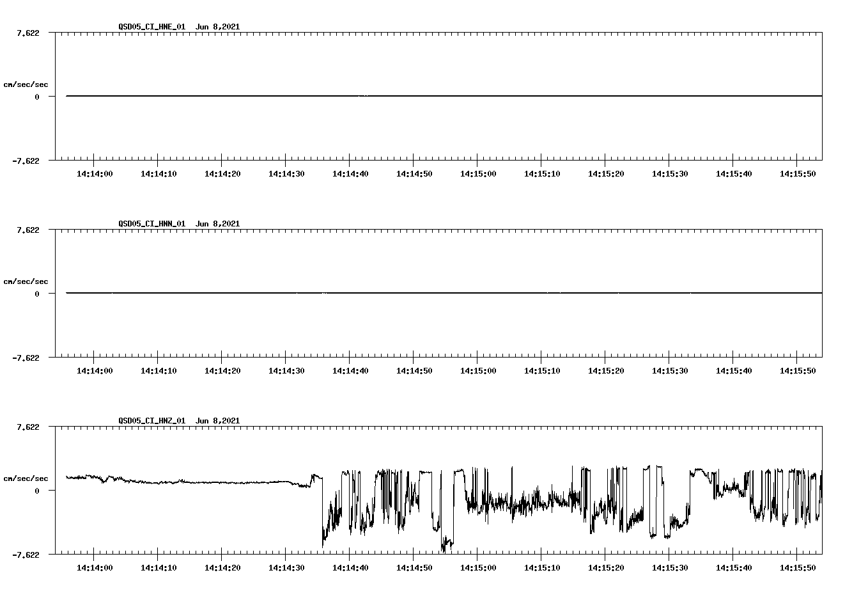This screenshot has height=591, width=868.
Task: Click 14:15:30 label on HNZ plot axis
Action: click(670, 568)
